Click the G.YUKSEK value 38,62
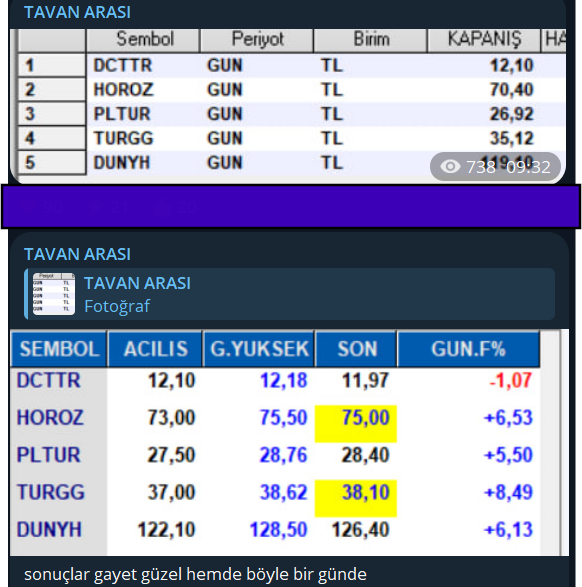 click(284, 492)
